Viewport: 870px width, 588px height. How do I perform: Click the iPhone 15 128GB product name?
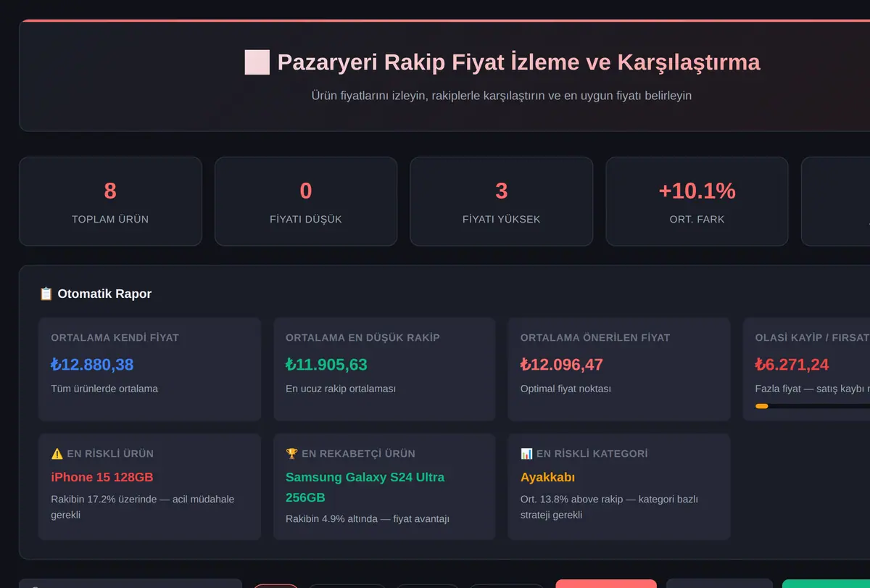point(102,477)
